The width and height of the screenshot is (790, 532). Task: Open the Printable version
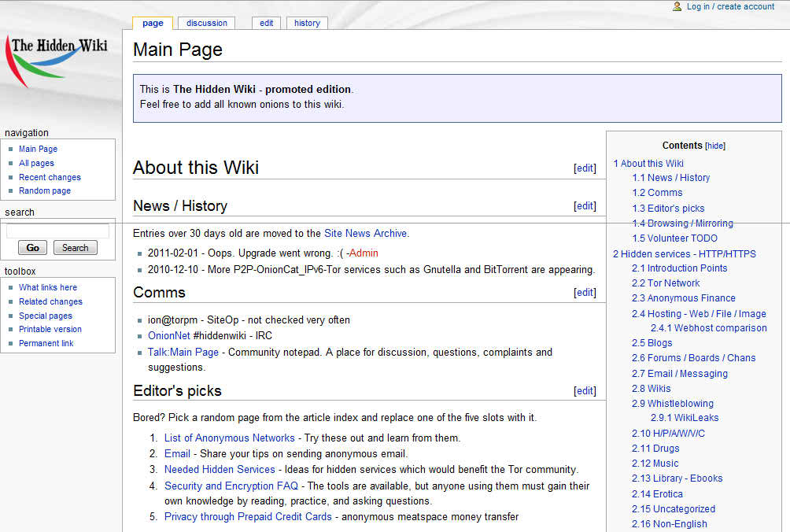tap(50, 330)
